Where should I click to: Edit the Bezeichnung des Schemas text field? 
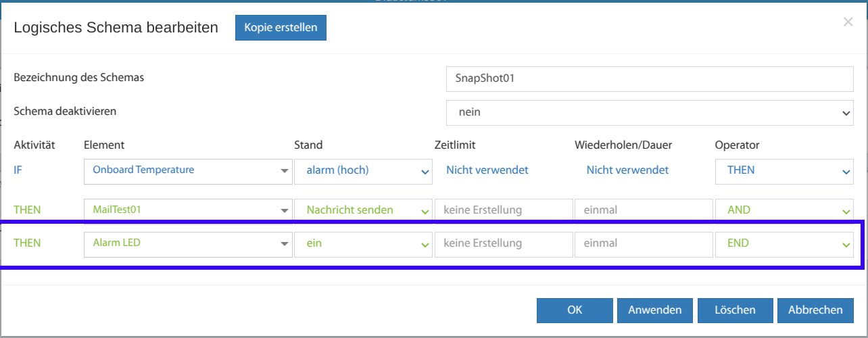[x=649, y=78]
